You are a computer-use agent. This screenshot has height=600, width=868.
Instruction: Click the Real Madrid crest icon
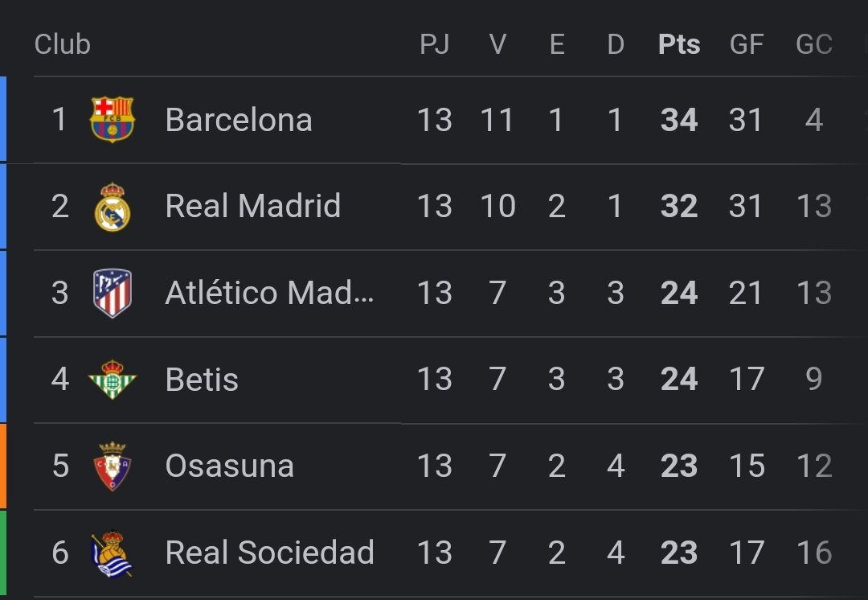(x=113, y=207)
